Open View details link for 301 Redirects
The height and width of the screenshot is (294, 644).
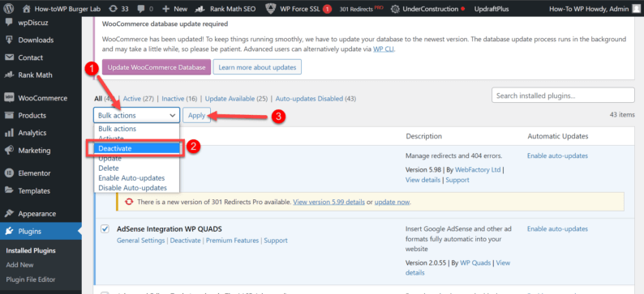pyautogui.click(x=423, y=180)
